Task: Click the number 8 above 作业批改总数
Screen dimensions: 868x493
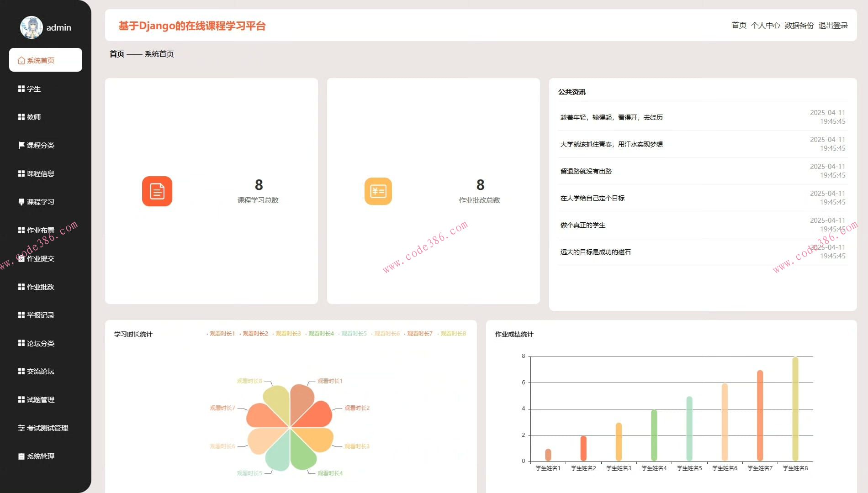Action: [x=481, y=185]
